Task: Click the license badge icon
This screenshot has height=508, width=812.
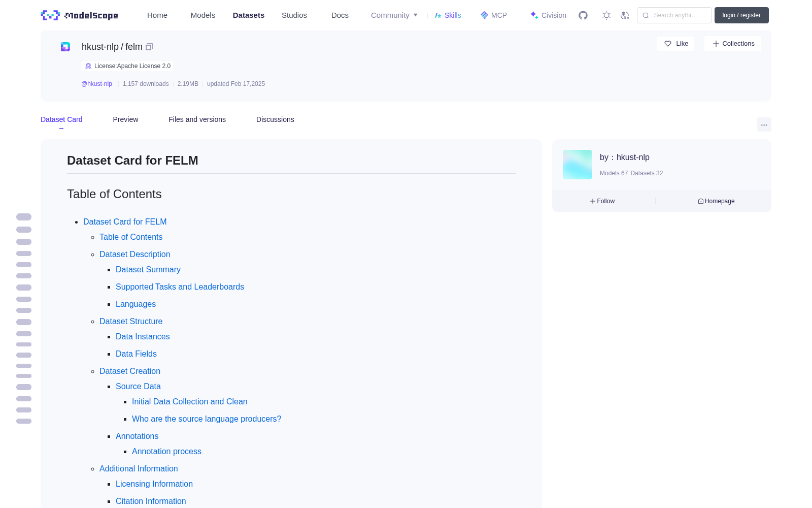Action: tap(88, 66)
